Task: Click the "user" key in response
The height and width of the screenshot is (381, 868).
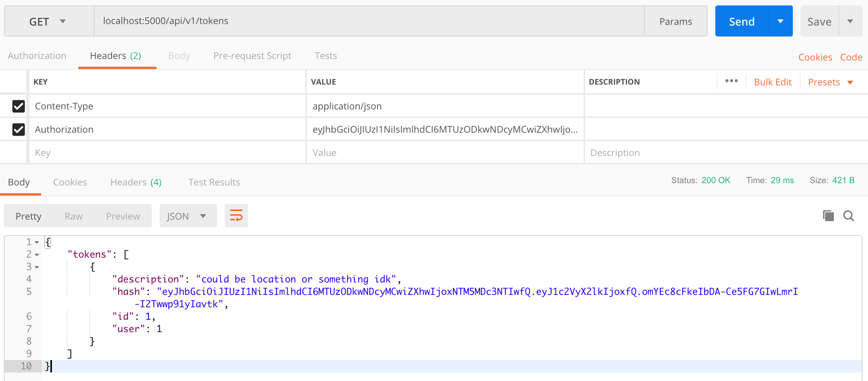Action: tap(129, 329)
